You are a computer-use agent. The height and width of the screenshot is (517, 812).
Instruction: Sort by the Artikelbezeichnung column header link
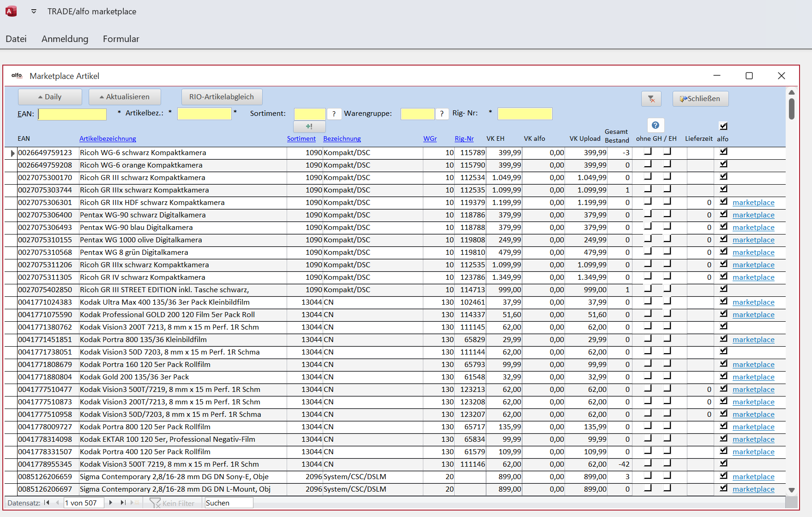point(108,138)
